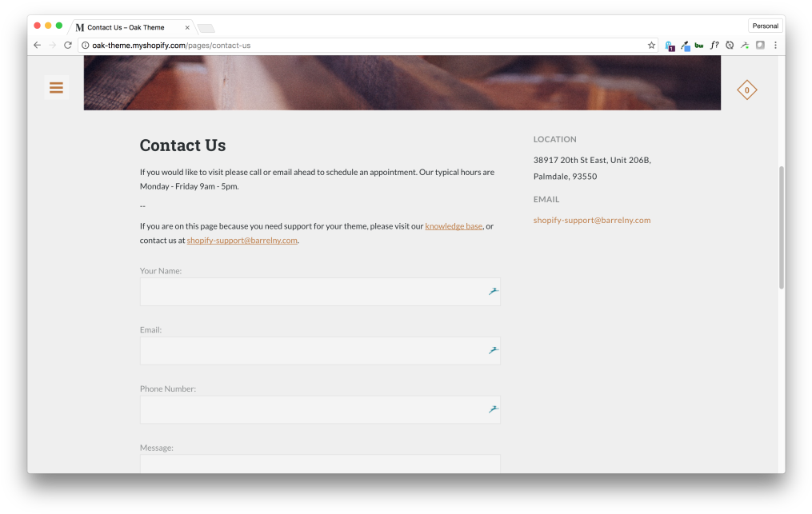This screenshot has height=514, width=812.
Task: Go back using the browser back arrow
Action: click(37, 46)
